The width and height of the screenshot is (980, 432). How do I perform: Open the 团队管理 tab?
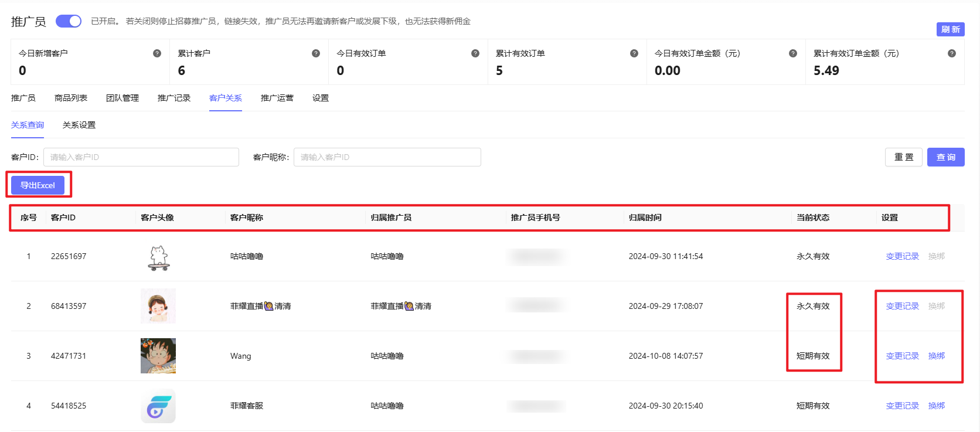click(122, 98)
